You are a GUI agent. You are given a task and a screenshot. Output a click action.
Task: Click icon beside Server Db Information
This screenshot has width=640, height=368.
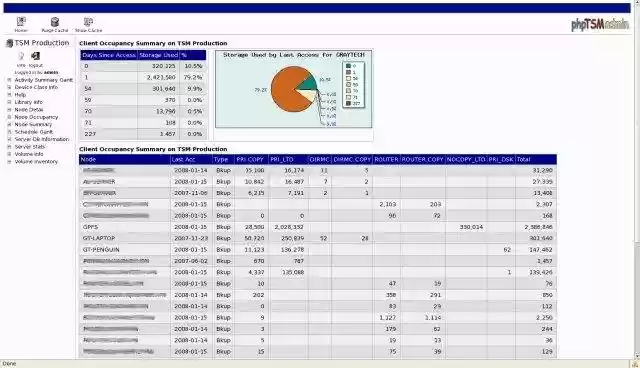[x=9, y=139]
